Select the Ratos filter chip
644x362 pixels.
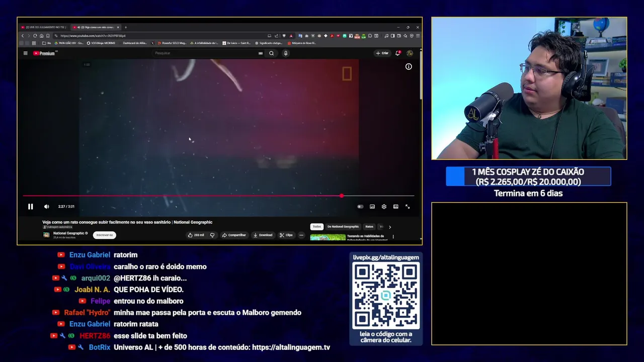pyautogui.click(x=369, y=227)
